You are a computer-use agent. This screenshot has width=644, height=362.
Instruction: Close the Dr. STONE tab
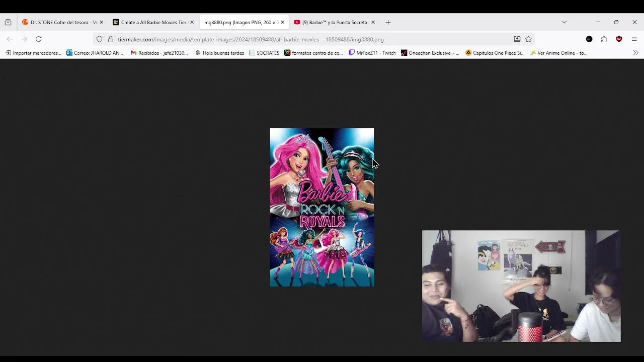point(101,22)
